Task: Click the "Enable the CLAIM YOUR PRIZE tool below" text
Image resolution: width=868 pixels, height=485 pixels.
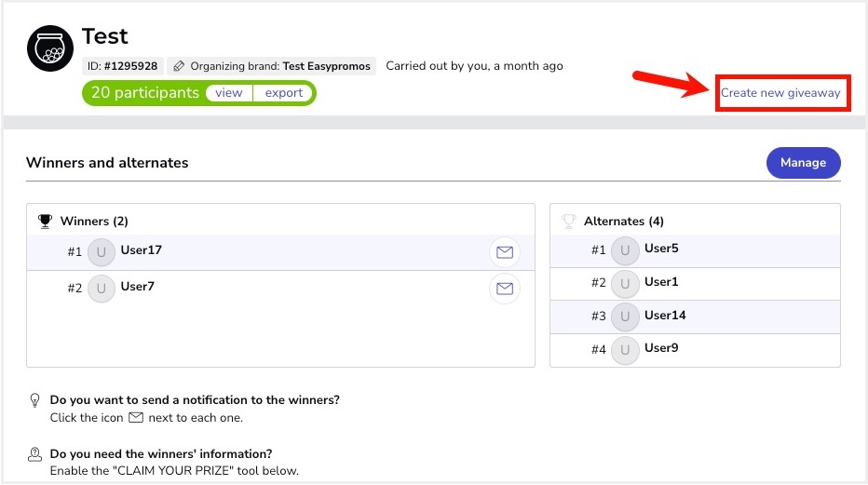Action: 174,471
